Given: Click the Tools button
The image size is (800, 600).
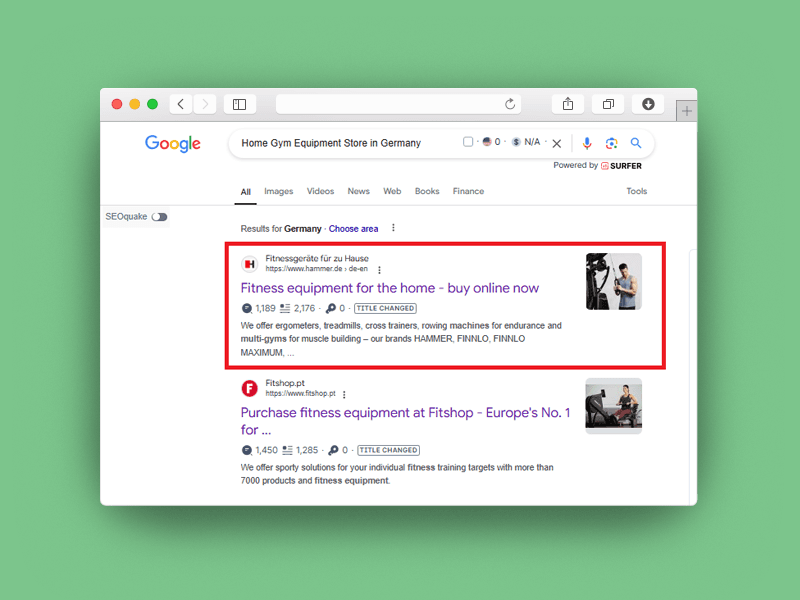Looking at the screenshot, I should point(636,191).
